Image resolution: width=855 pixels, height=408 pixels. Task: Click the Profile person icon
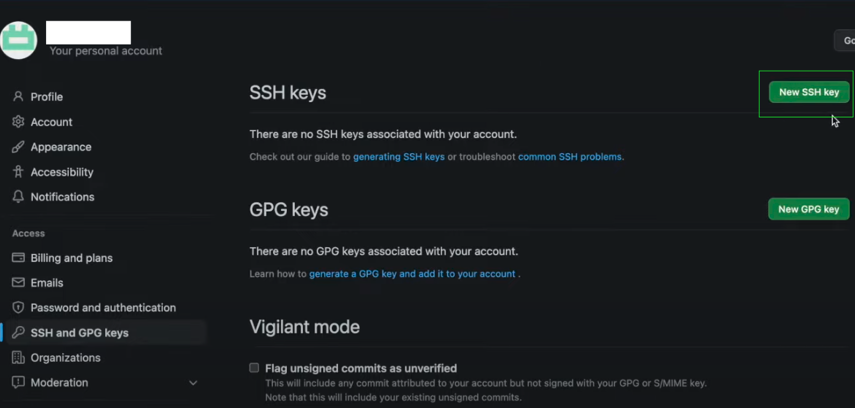coord(18,97)
